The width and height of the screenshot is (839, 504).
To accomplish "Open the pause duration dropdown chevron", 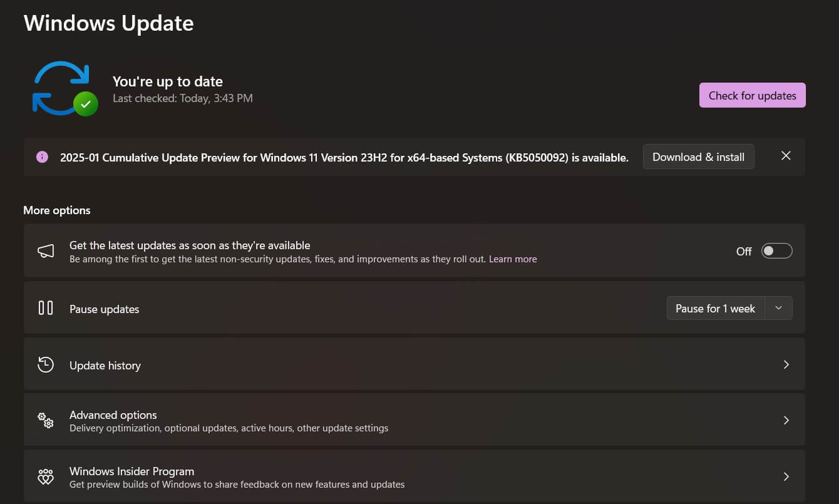I will [x=779, y=308].
